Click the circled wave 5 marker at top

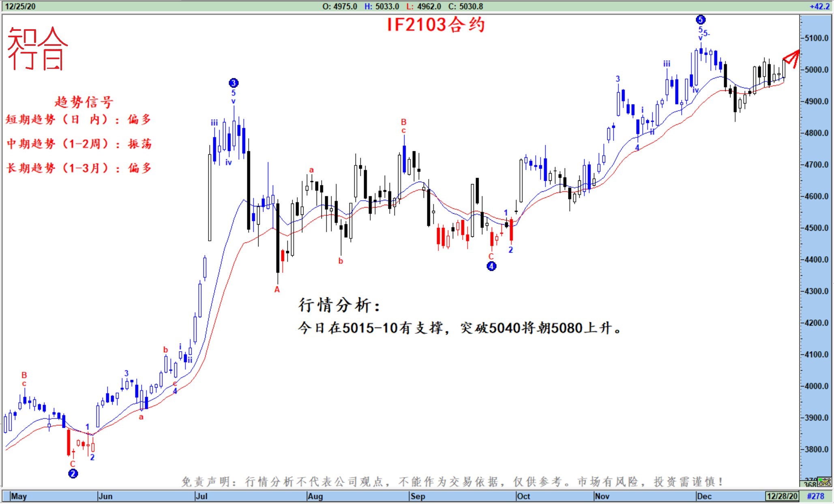click(x=700, y=19)
